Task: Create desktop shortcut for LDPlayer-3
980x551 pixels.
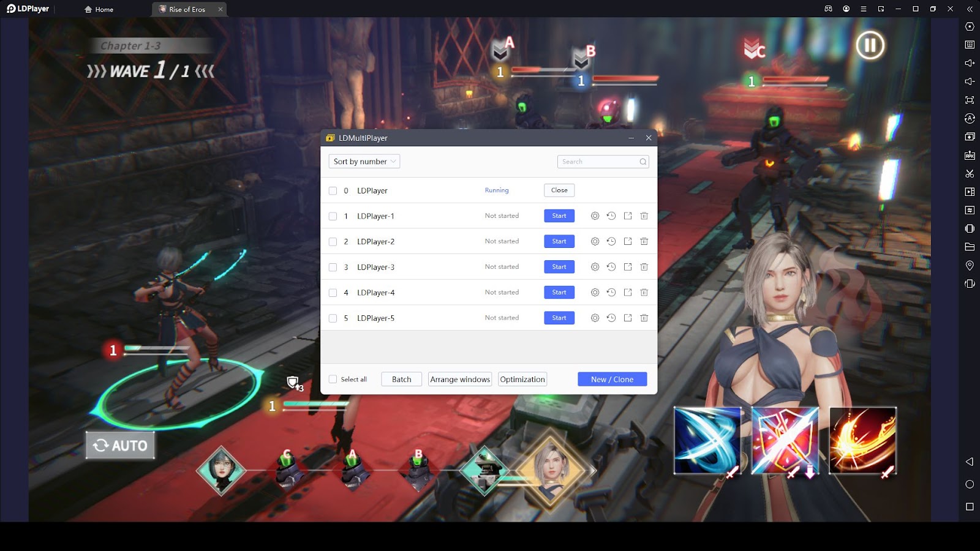Action: click(628, 267)
